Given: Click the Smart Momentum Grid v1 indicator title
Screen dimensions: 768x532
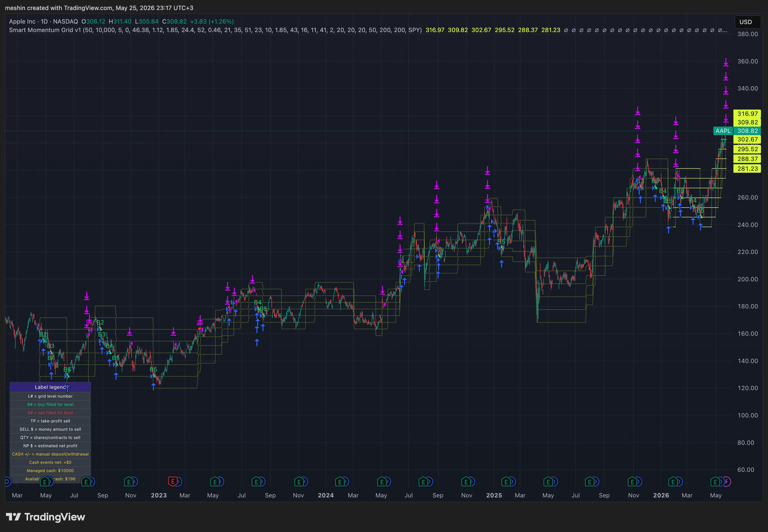Looking at the screenshot, I should point(45,30).
